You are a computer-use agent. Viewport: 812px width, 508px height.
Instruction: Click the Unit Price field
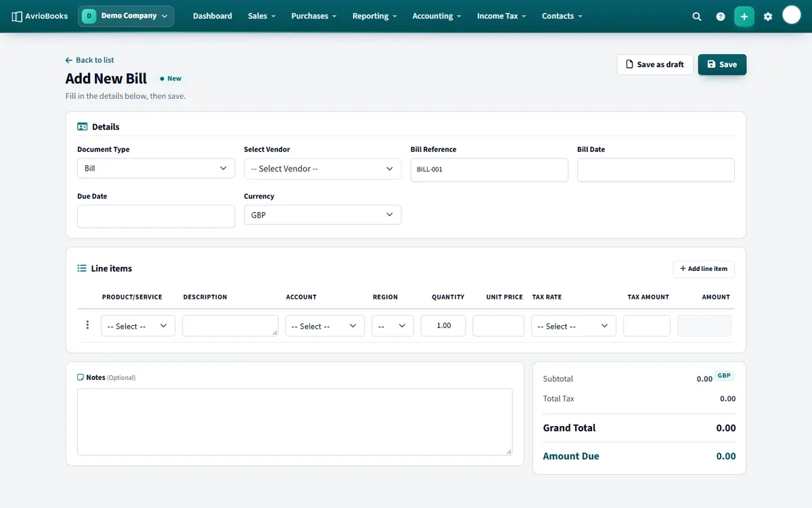point(499,326)
